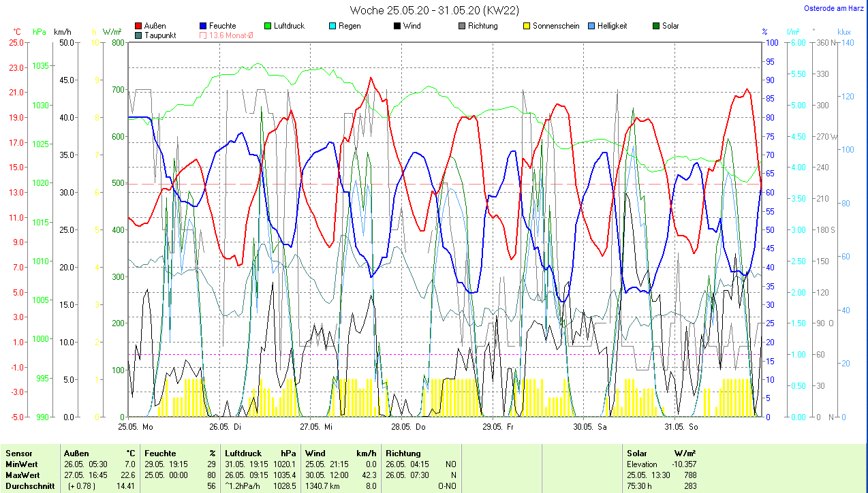Select the black Wind legend icon
Screen dimensions: 868x493
398,26
